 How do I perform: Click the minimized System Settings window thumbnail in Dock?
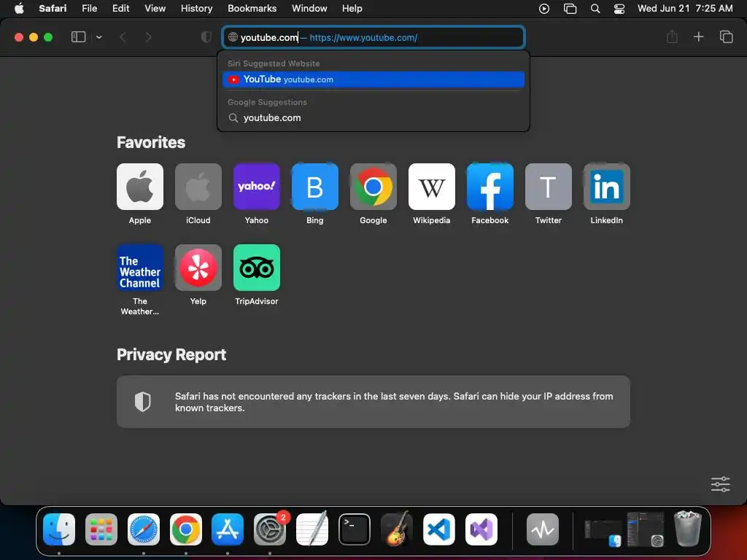click(646, 529)
